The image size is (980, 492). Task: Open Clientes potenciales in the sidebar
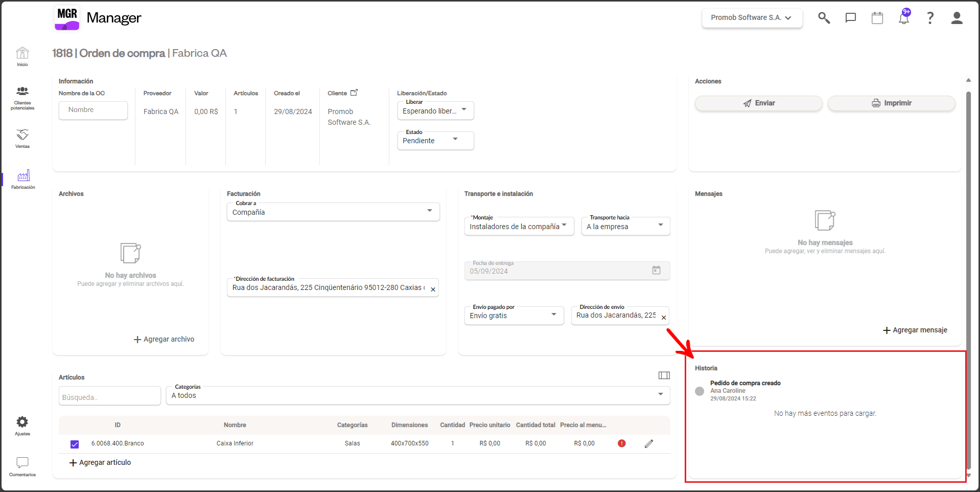[22, 98]
